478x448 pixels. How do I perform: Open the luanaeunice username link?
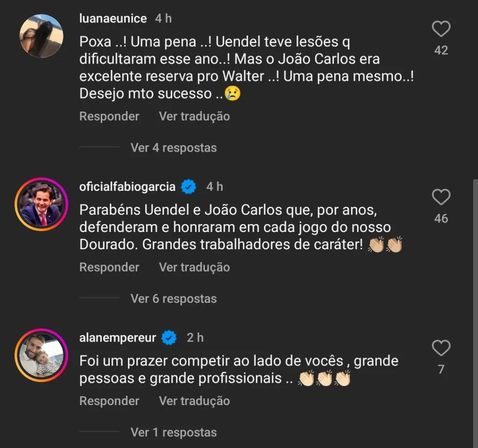[113, 19]
